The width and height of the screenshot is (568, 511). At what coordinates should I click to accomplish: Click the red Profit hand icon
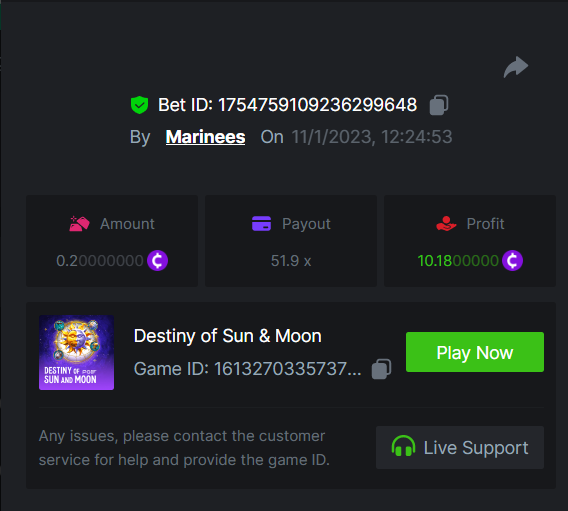446,223
